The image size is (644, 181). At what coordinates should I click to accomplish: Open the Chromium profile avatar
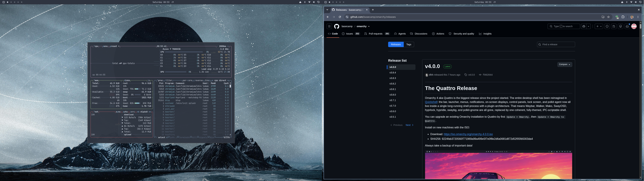[632, 17]
